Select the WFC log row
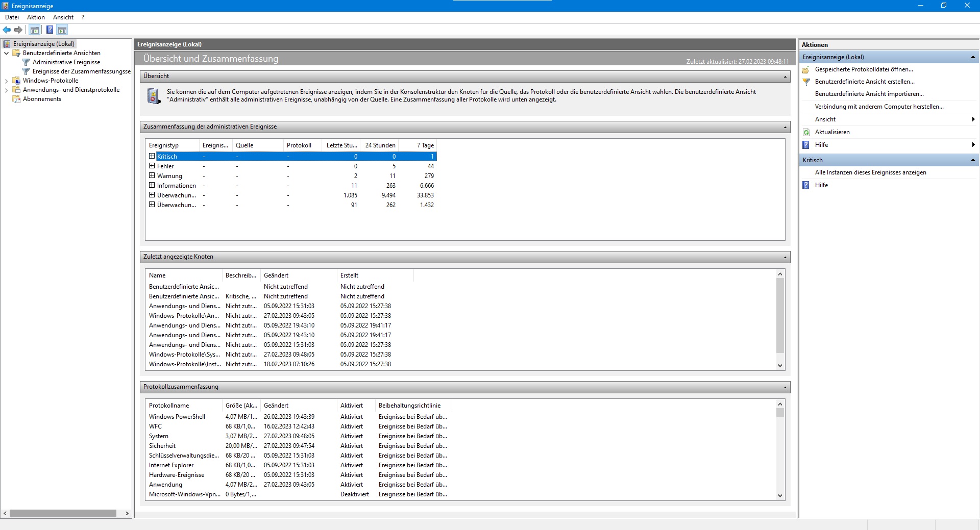Viewport: 980px width, 530px height. (x=299, y=426)
